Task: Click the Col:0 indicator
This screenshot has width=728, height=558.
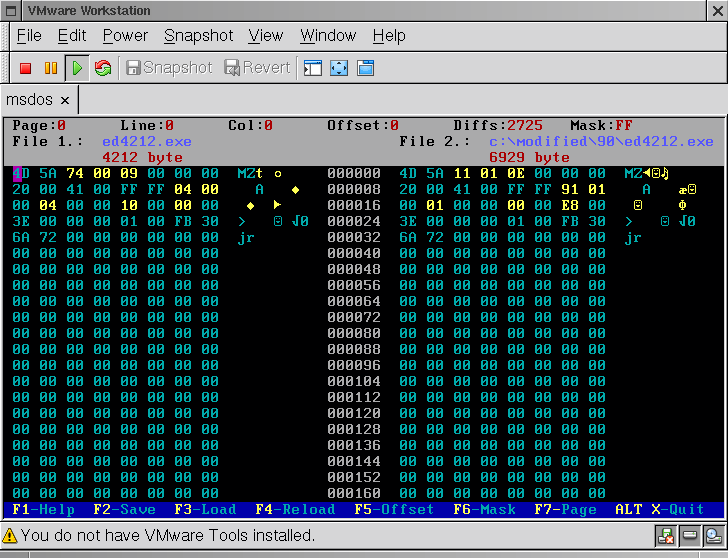Action: (250, 125)
